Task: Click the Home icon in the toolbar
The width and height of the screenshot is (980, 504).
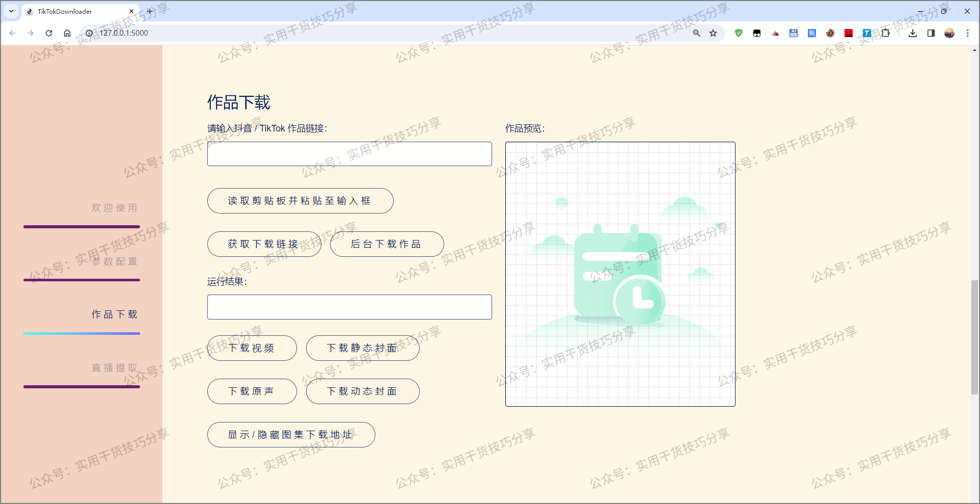Action: click(67, 33)
